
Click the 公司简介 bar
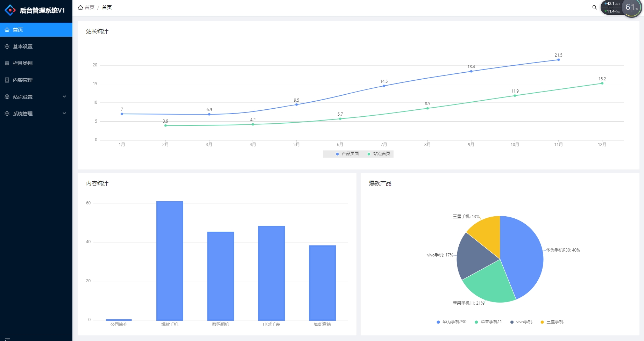[119, 320]
